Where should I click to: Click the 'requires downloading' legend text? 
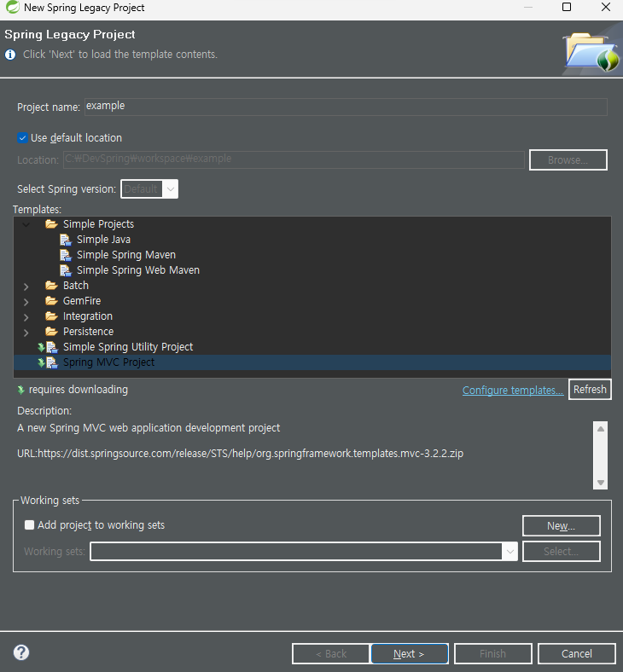pos(78,390)
